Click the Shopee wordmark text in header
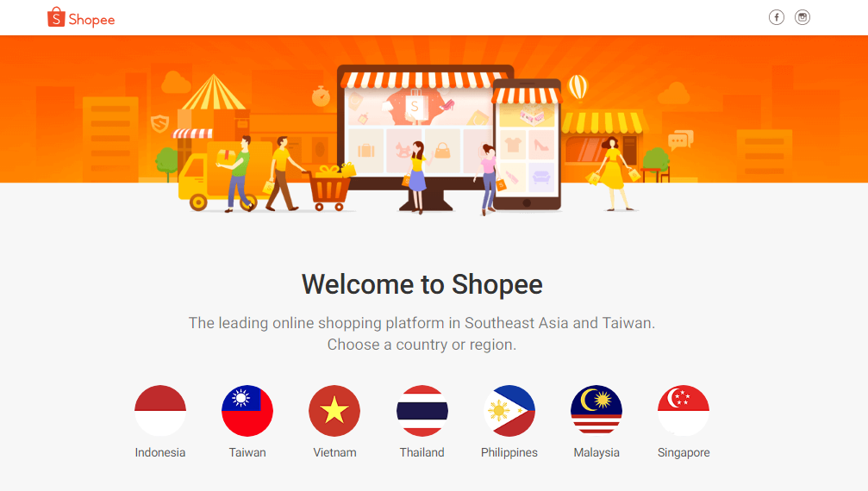 click(x=91, y=20)
